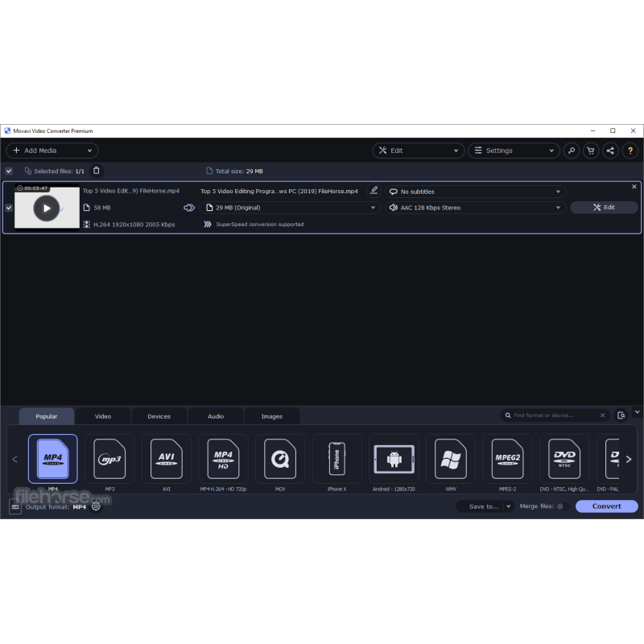Switch to the Devices tab
This screenshot has height=644, width=644.
[159, 416]
